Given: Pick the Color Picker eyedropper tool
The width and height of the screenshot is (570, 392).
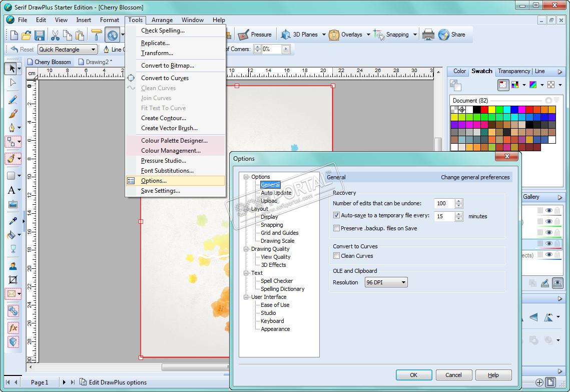Looking at the screenshot, I should pyautogui.click(x=13, y=221).
